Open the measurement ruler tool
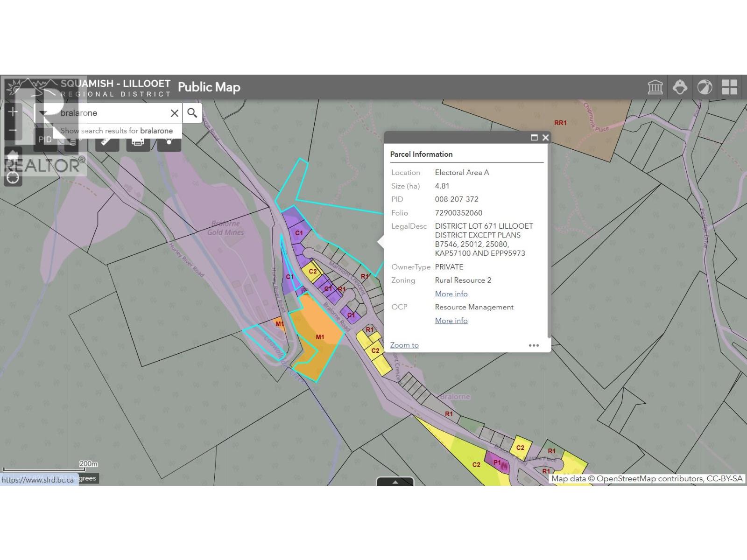The width and height of the screenshot is (747, 560). tap(107, 140)
